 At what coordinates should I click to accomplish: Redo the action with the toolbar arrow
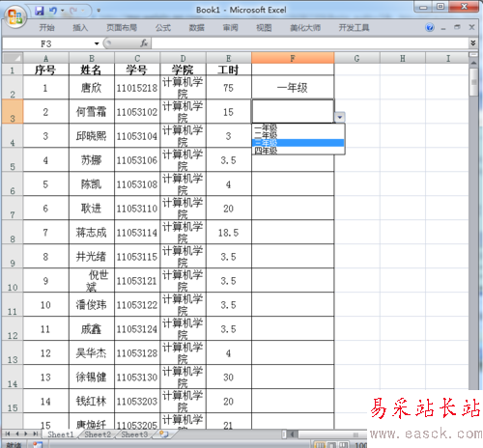tap(73, 11)
